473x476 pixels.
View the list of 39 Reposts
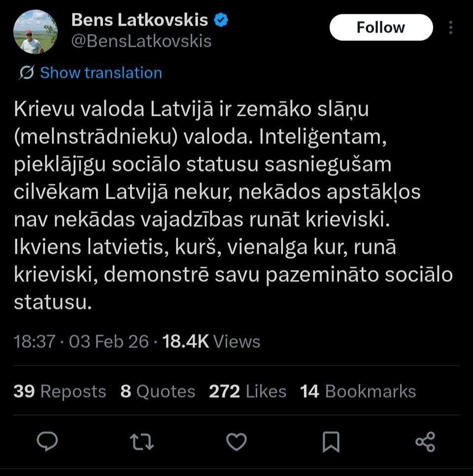60,391
